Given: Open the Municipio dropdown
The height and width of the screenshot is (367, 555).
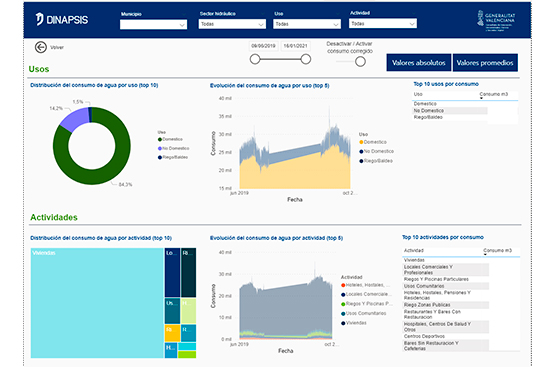Looking at the screenshot, I should point(153,24).
